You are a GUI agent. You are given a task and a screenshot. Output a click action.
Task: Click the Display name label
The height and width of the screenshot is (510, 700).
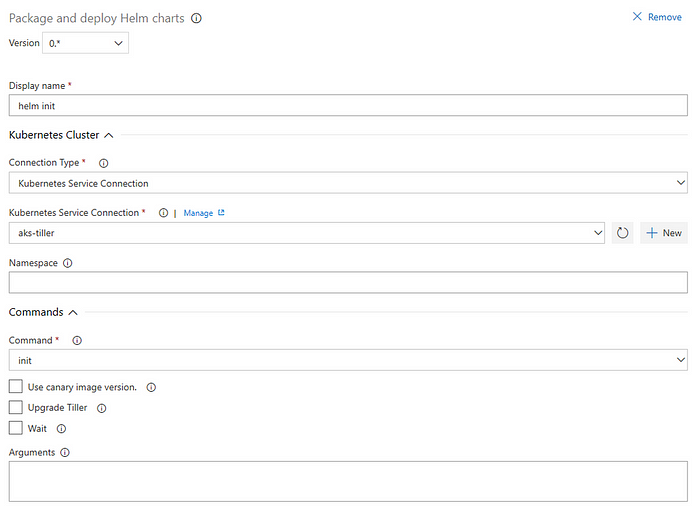37,86
